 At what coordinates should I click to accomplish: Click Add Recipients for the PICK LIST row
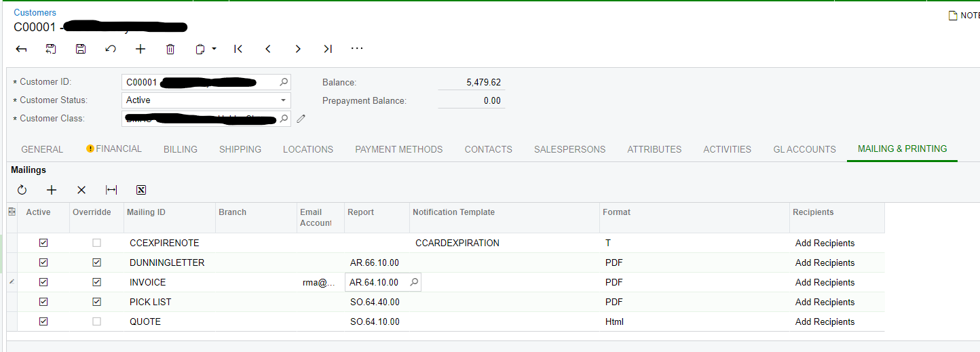(x=825, y=302)
